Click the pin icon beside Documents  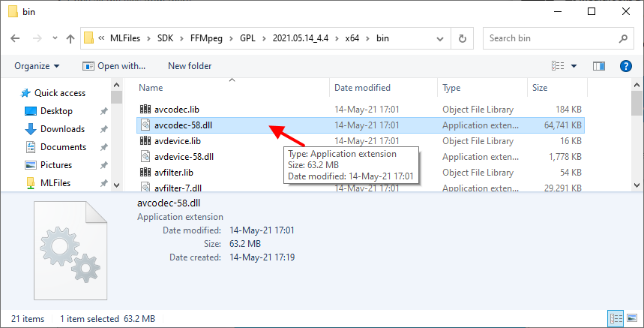104,147
